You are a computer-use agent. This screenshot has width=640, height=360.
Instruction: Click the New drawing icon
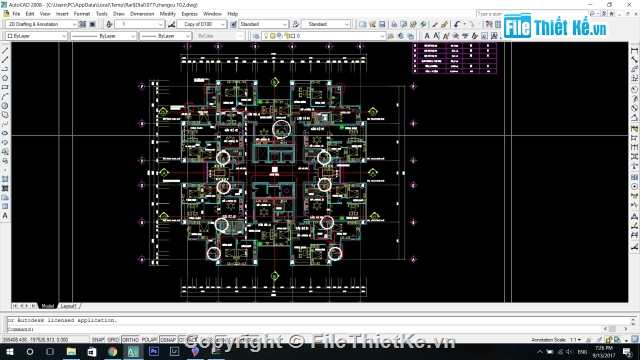coord(362,24)
